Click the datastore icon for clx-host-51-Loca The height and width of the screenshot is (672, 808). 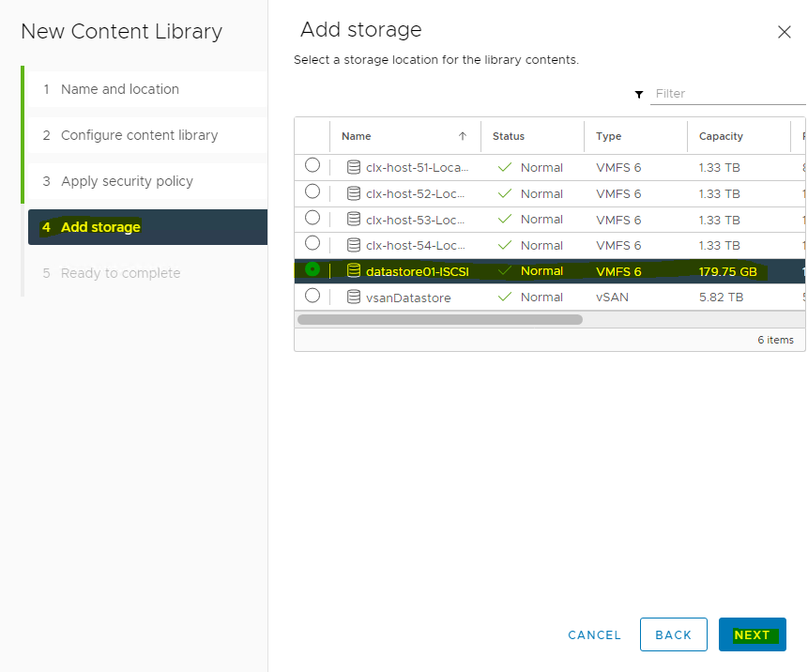tap(354, 167)
